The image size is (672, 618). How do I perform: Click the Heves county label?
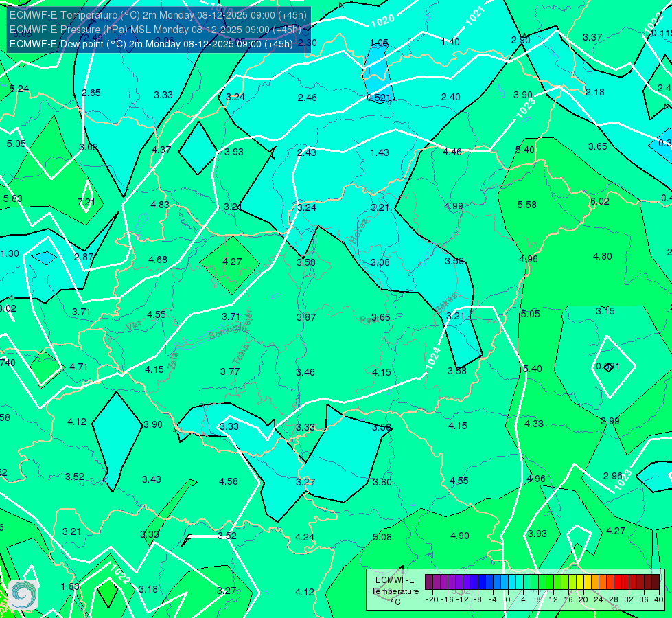coord(359,231)
